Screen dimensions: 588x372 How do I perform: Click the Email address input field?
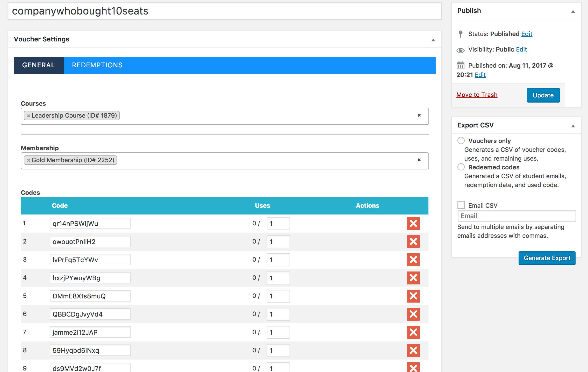(517, 216)
